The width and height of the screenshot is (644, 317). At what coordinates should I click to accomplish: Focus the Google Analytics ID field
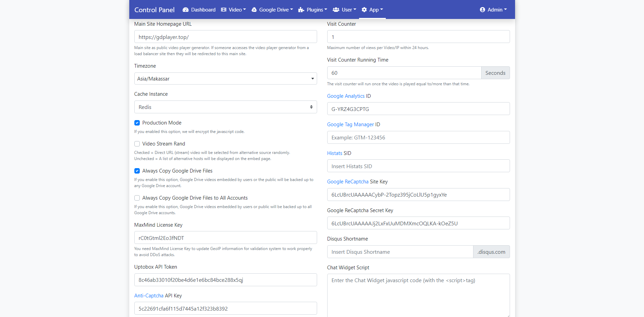pos(419,109)
